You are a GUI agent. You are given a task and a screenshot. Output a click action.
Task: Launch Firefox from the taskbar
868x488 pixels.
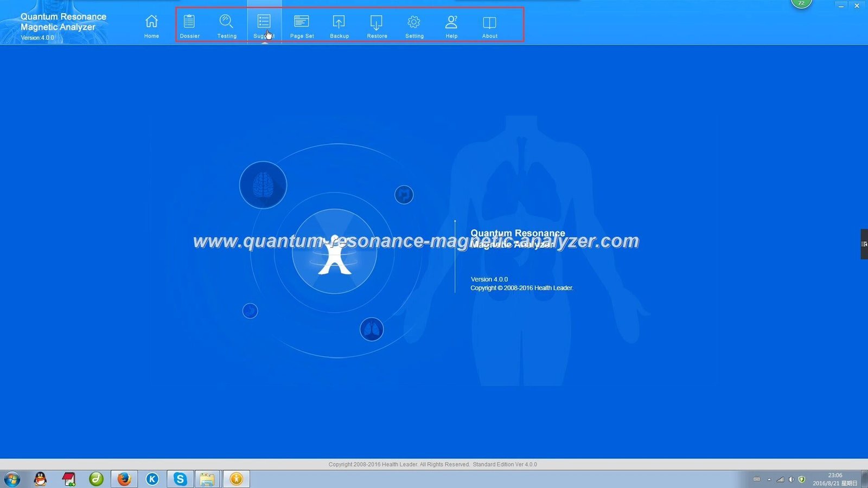[x=124, y=479]
